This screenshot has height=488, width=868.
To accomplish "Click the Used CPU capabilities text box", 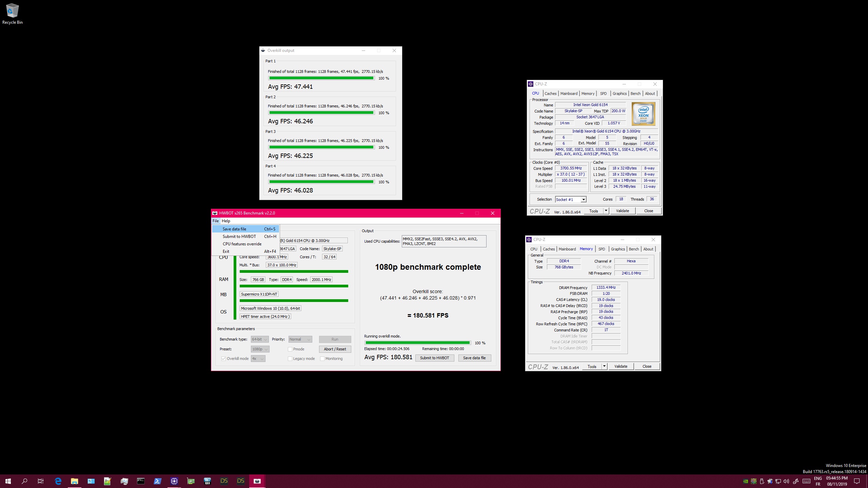I will (444, 241).
